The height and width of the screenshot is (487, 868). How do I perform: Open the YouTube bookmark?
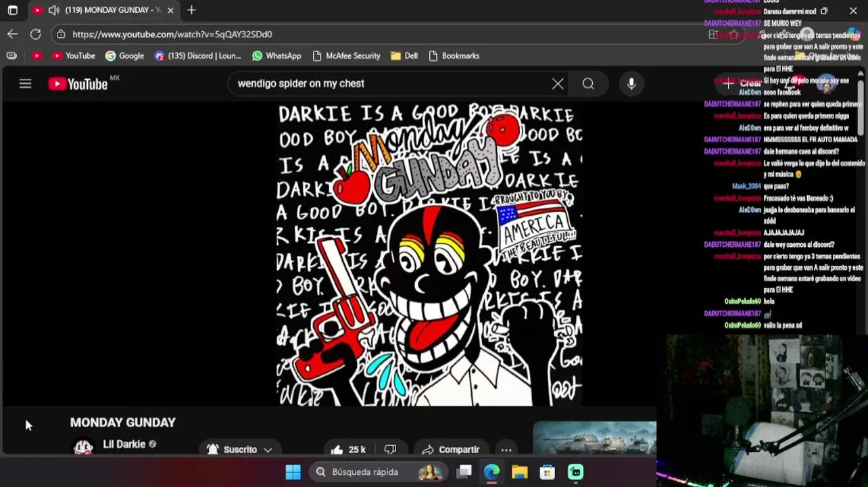coord(73,55)
